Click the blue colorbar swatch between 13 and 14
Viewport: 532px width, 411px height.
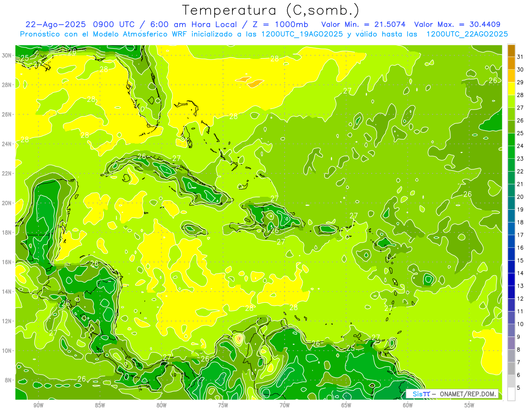tap(511, 279)
